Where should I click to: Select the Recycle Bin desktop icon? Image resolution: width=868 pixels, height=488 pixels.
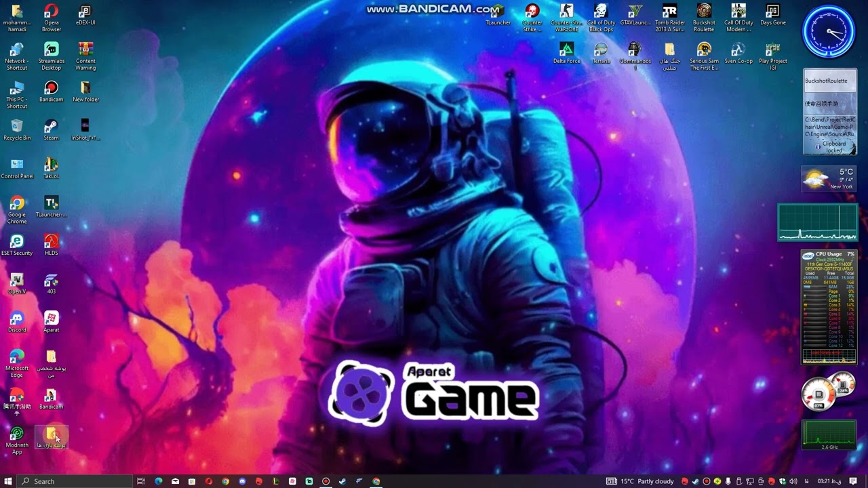click(17, 129)
